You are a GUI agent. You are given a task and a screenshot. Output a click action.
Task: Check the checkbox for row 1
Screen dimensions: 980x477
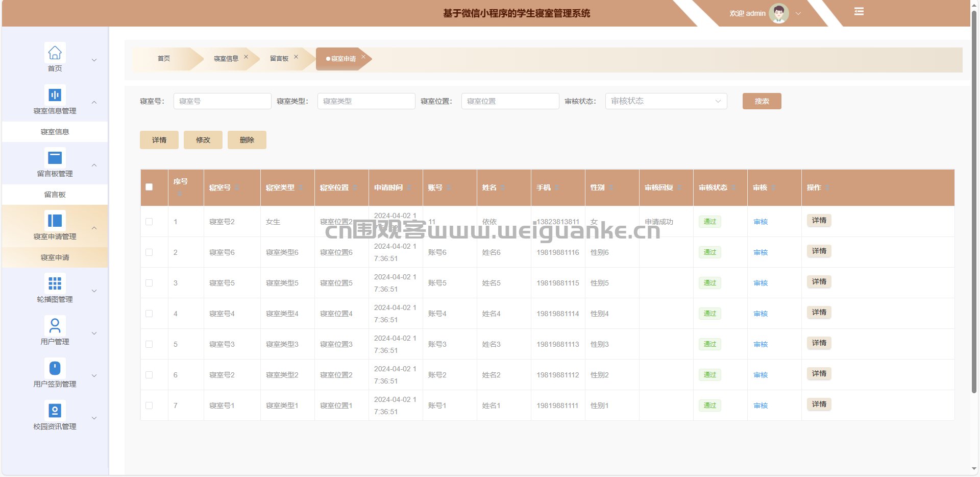point(149,222)
